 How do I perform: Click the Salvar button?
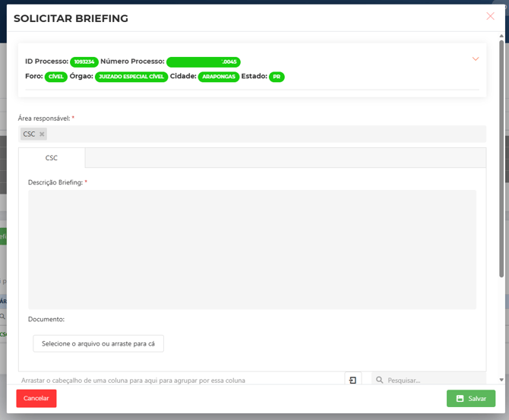coord(471,398)
